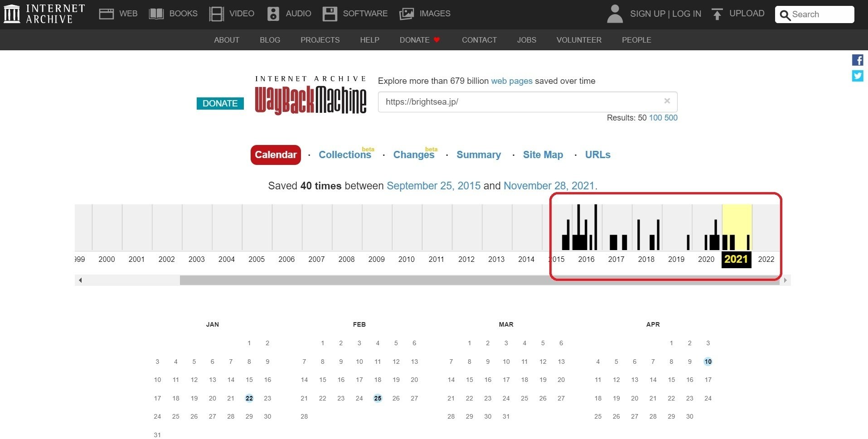
Task: Switch to the URLs tab
Action: tap(598, 154)
